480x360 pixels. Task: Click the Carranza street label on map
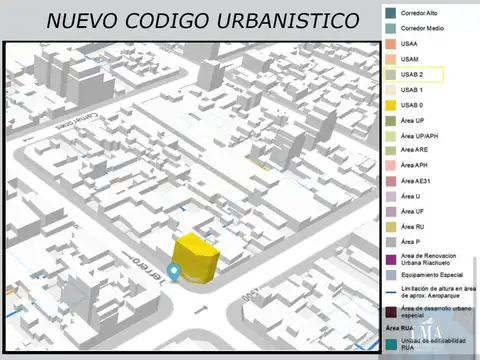[x=77, y=121]
